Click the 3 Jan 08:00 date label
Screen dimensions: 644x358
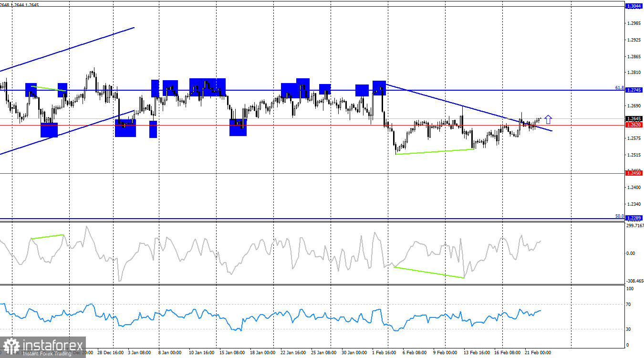tap(139, 353)
